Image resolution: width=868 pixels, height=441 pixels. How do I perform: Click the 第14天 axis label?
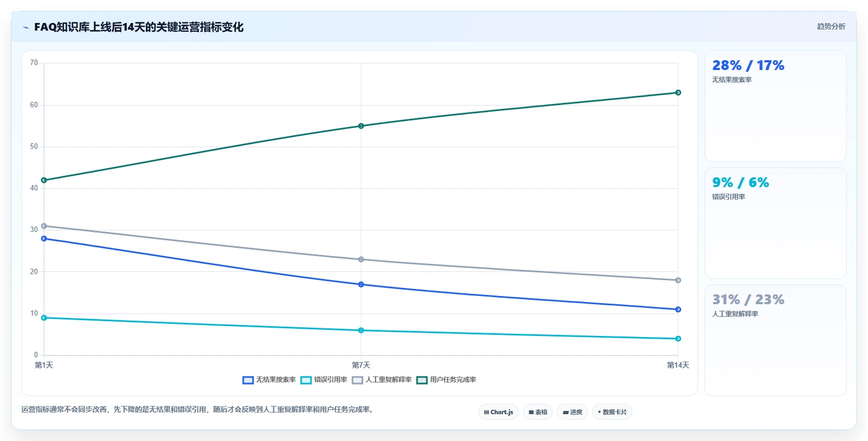678,365
